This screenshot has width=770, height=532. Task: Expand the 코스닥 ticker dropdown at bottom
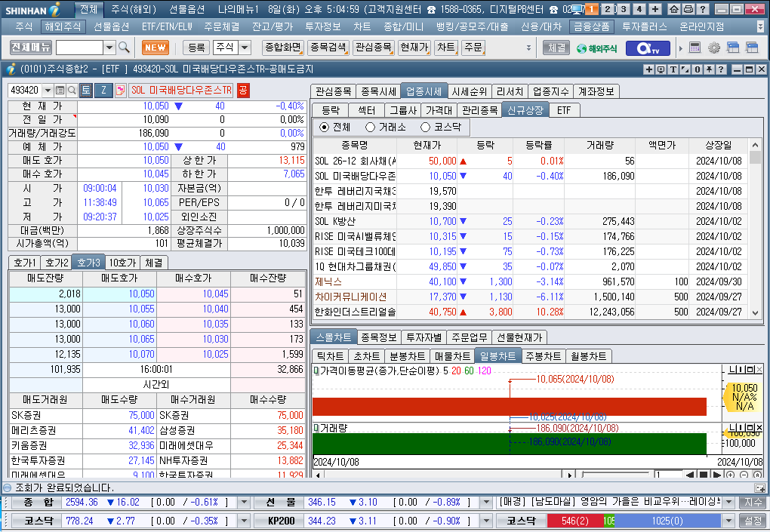(x=728, y=521)
